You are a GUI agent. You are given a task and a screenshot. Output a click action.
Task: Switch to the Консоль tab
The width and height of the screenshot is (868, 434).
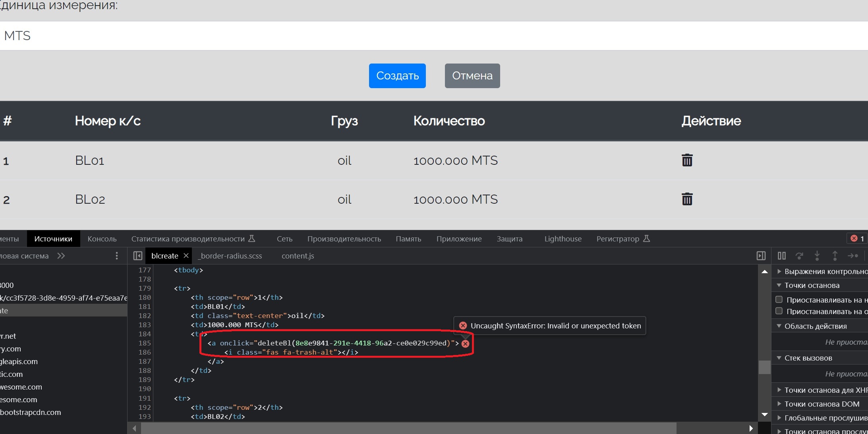click(102, 239)
